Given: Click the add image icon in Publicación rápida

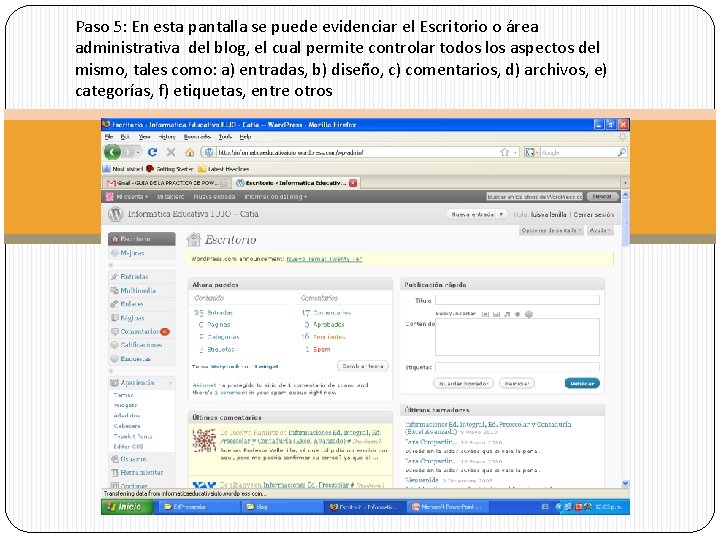Looking at the screenshot, I should [x=485, y=314].
